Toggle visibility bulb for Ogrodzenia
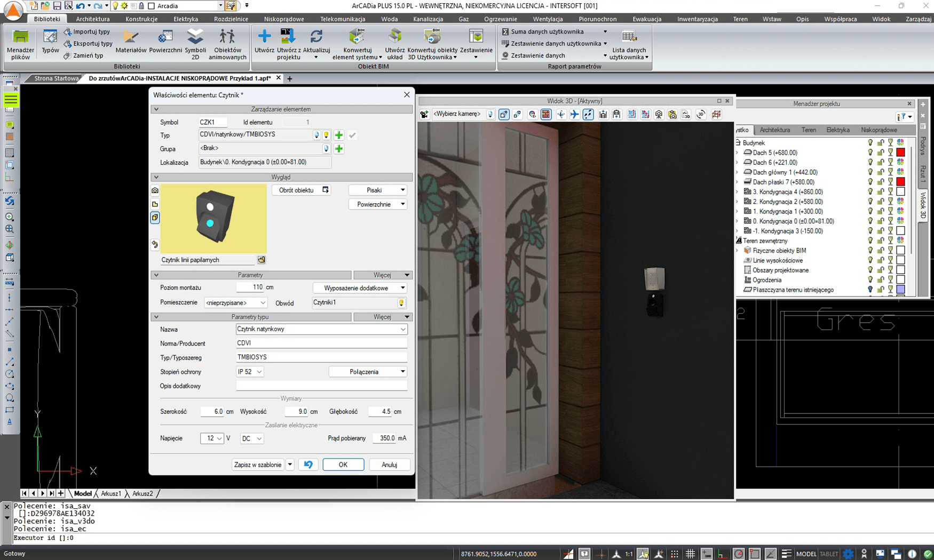934x560 pixels. (x=870, y=280)
